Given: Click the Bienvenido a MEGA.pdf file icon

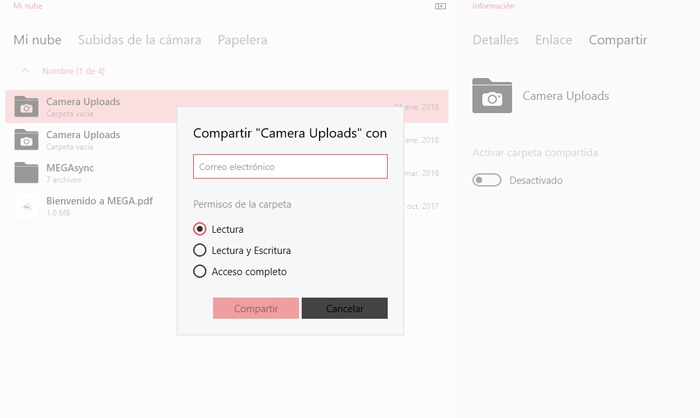Looking at the screenshot, I should 26,205.
